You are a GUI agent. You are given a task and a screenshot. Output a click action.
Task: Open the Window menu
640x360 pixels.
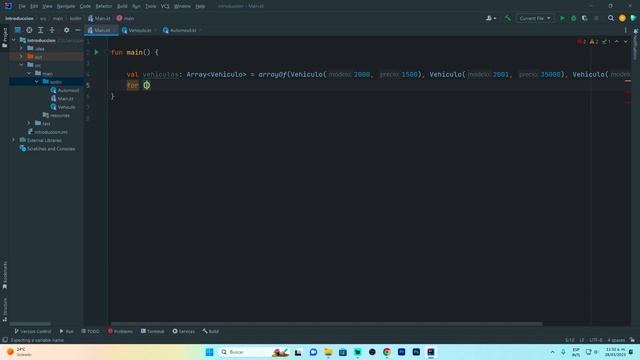coord(182,6)
